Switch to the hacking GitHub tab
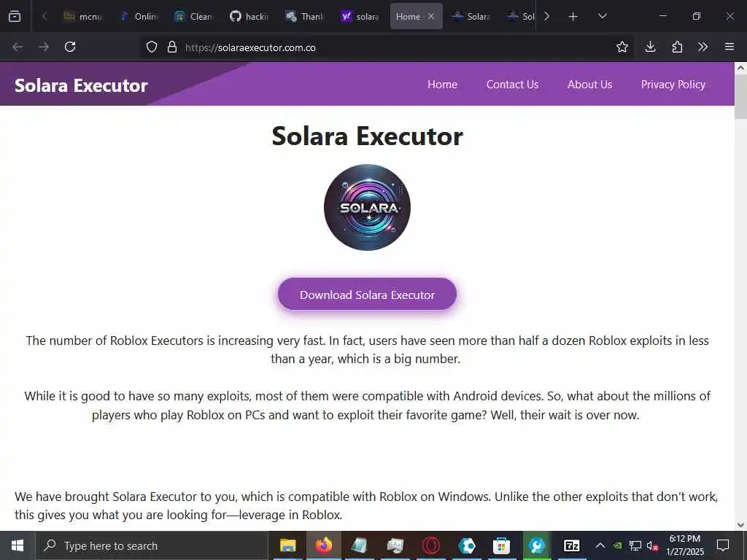 pos(249,17)
